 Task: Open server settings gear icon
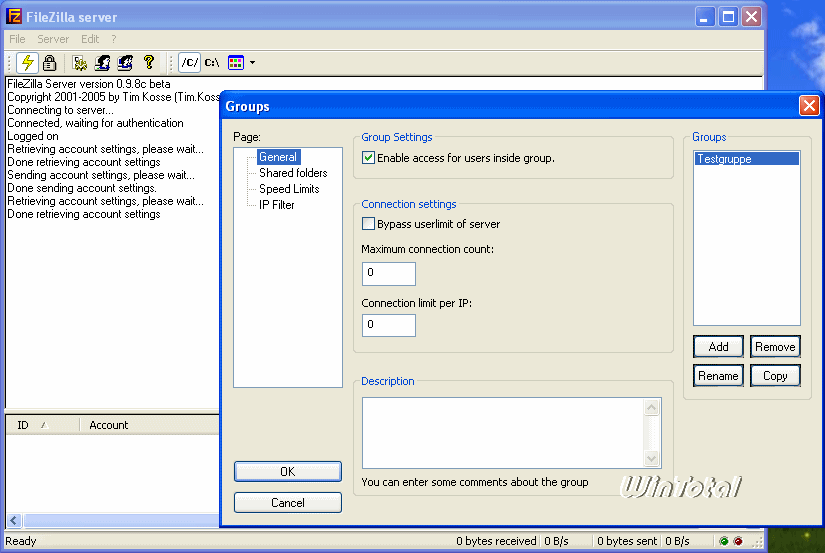(x=79, y=63)
